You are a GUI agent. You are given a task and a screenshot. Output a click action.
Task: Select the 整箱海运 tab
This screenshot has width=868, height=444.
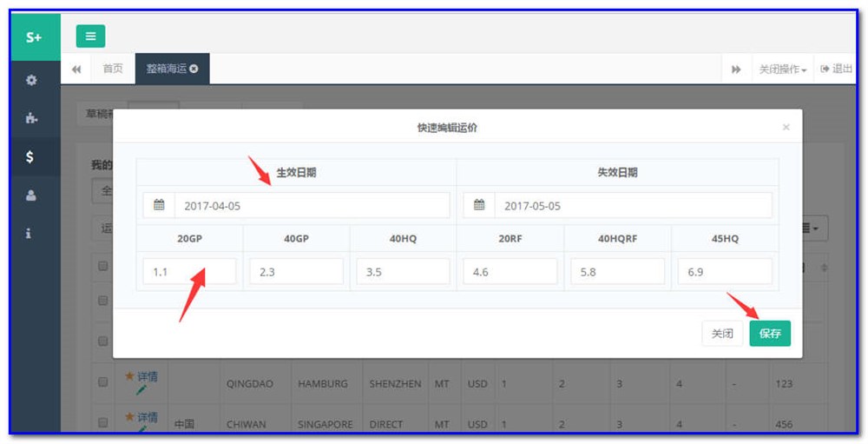[166, 69]
